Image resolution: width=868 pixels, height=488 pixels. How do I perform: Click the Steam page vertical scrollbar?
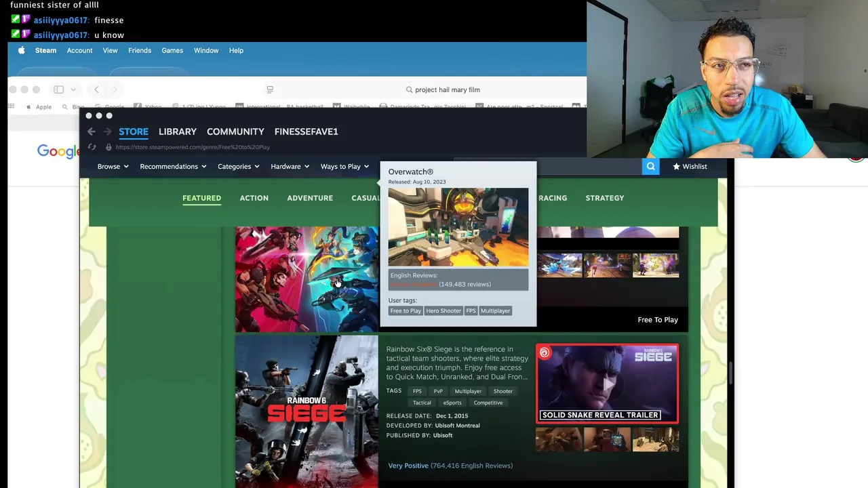(x=730, y=373)
